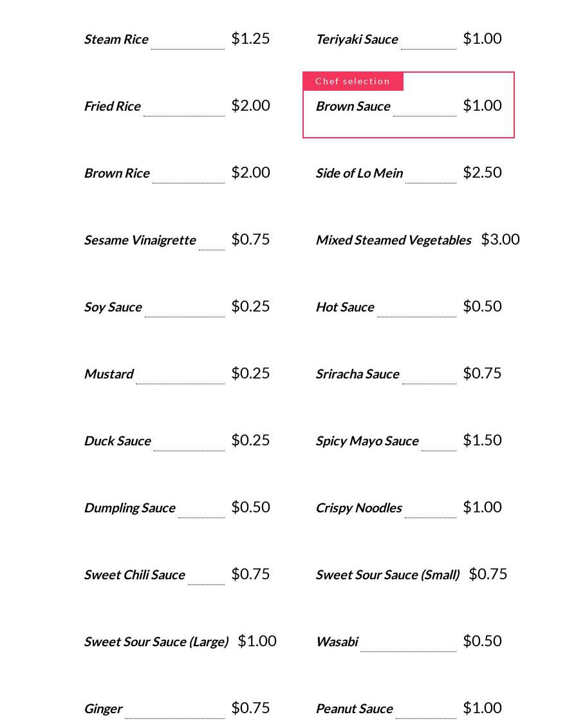The height and width of the screenshot is (728, 585).
Task: Click the Spicy Mayo Sauce $1.50 price
Action: (x=482, y=440)
